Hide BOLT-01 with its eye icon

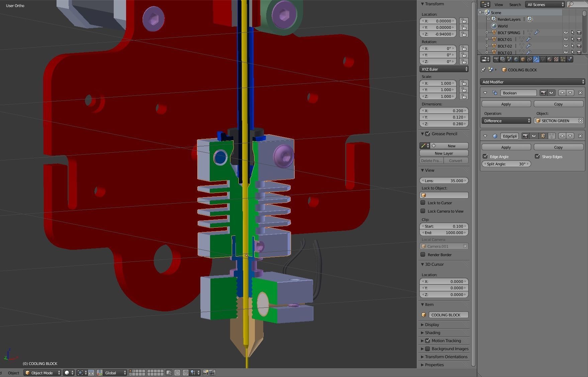[x=566, y=39]
